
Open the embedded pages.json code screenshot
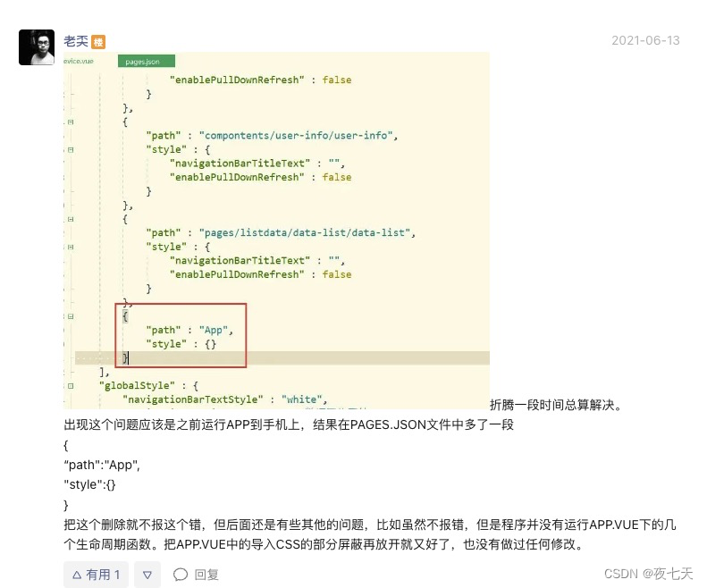pos(276,231)
